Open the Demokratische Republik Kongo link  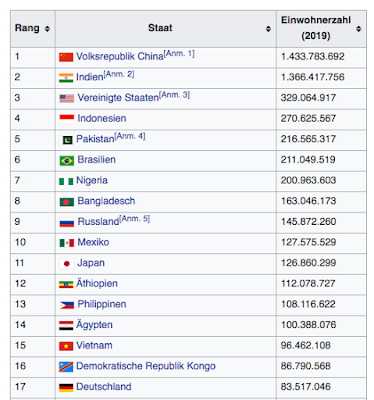146,366
